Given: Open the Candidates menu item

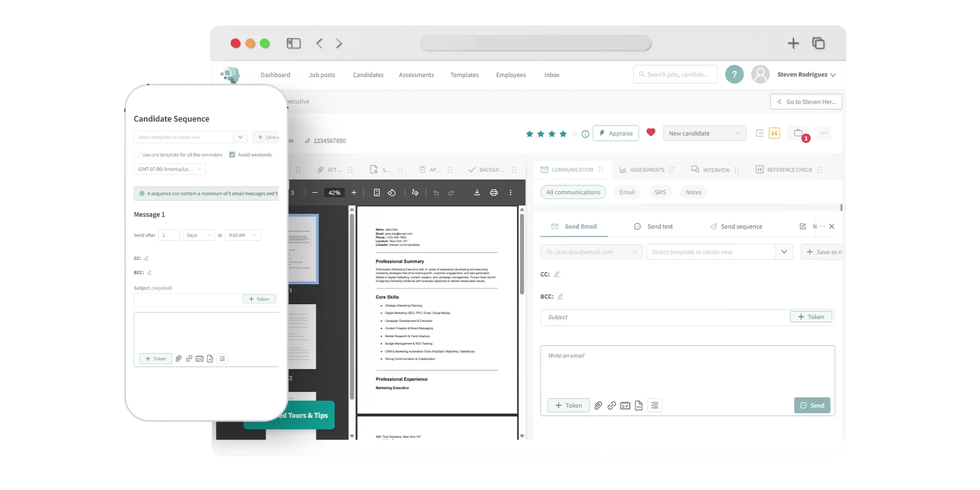Looking at the screenshot, I should click(368, 75).
